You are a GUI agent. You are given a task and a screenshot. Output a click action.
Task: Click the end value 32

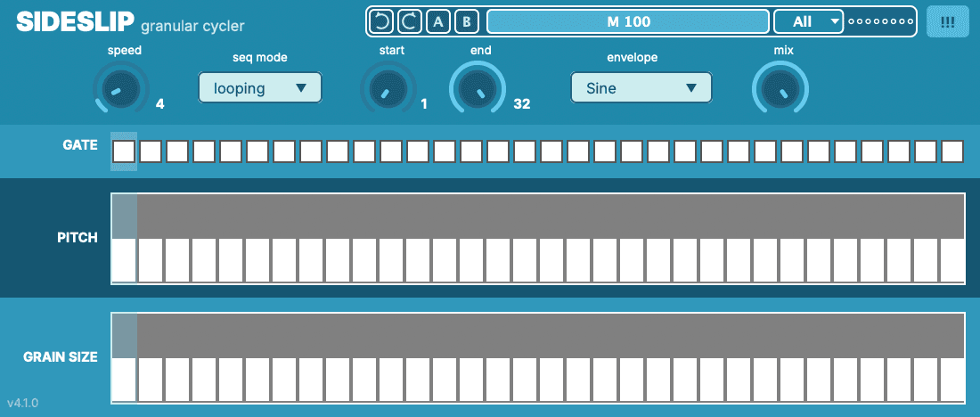click(522, 104)
